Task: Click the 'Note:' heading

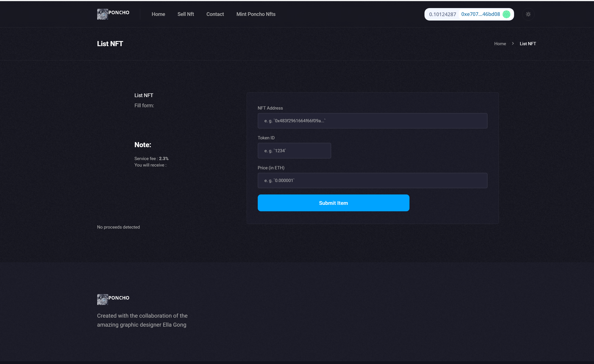Action: [143, 145]
